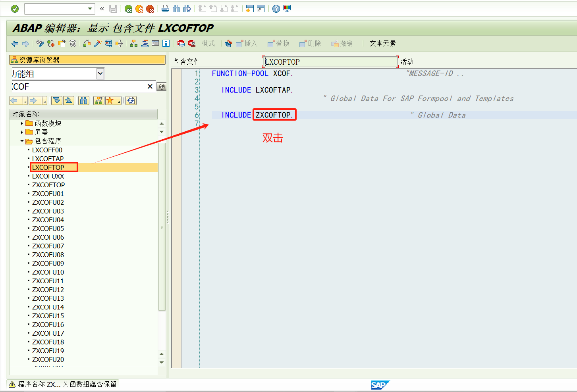Click the input help button beside the XCOF field

coord(162,87)
